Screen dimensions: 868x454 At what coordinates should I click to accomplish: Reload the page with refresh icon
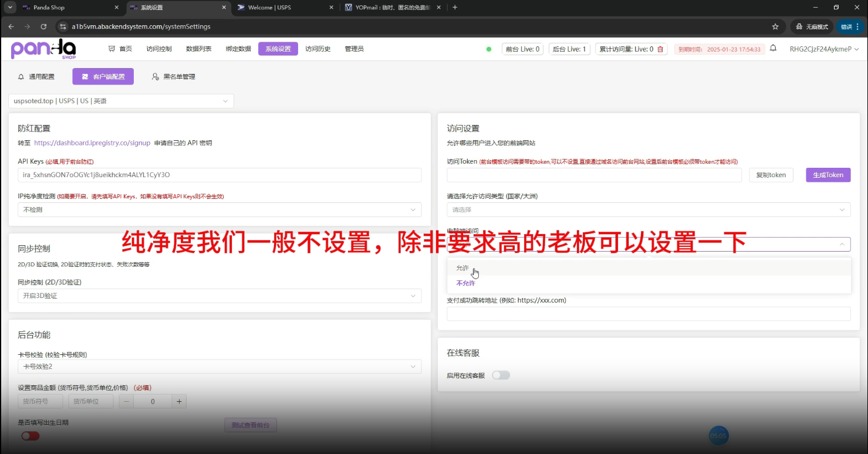pos(43,26)
